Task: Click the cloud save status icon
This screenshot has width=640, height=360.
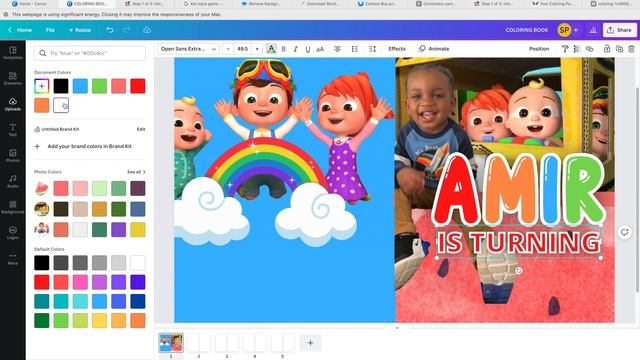Action: pyautogui.click(x=147, y=30)
